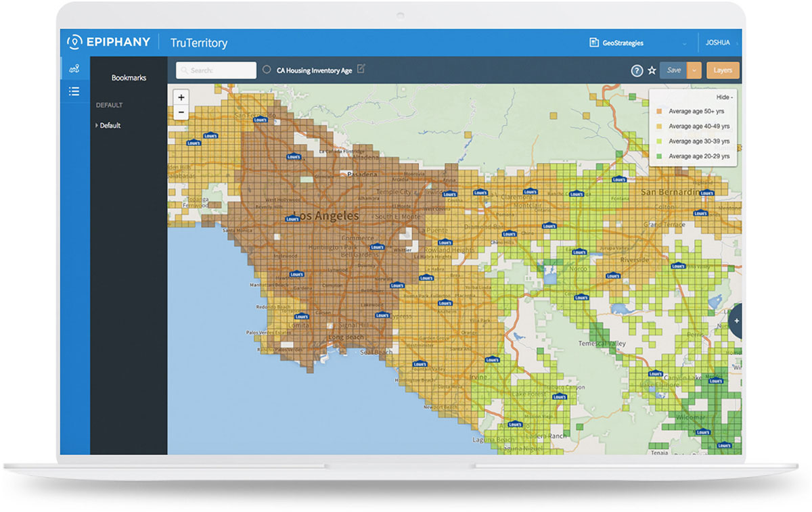Select the Lowe's marker near Diamond Bar

point(509,235)
